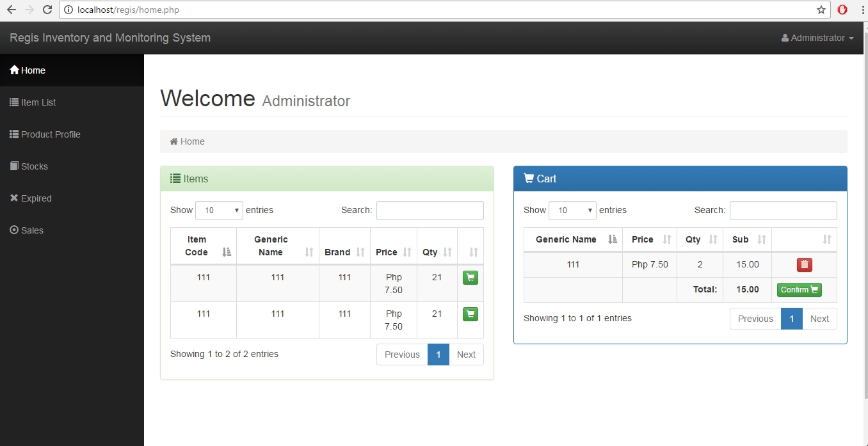
Task: Open Product Profile page
Action: 72,134
